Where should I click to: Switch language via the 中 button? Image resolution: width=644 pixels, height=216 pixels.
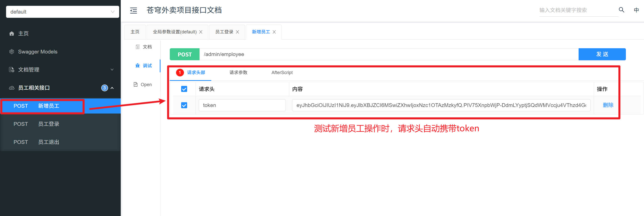[636, 10]
